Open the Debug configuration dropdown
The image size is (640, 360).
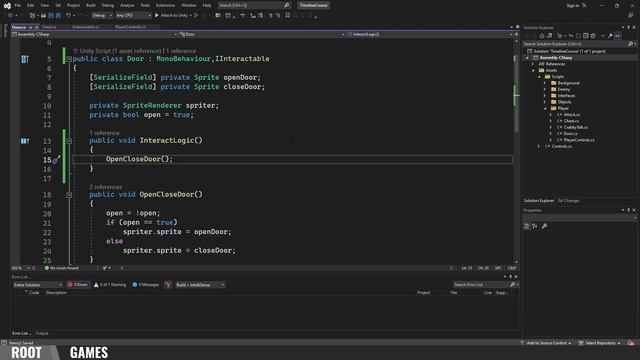click(x=102, y=16)
